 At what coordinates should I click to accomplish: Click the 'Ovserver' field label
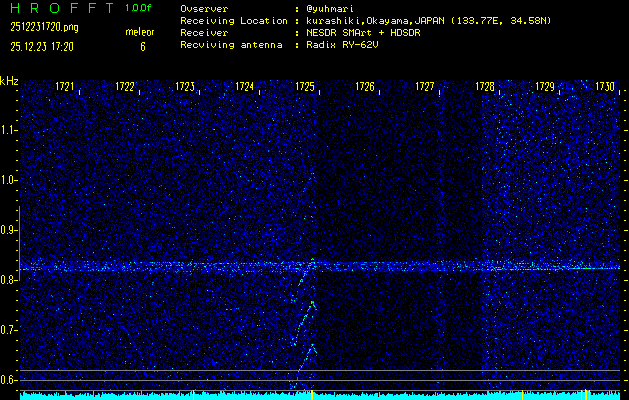204,9
